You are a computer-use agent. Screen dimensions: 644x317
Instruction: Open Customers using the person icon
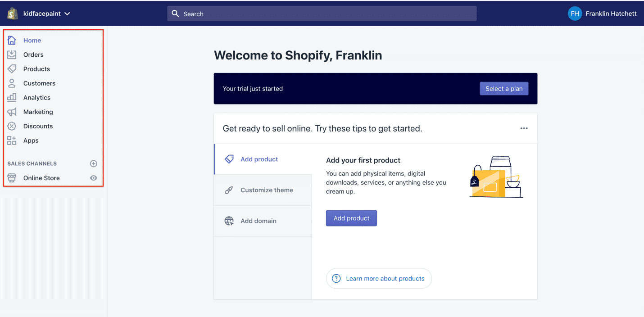[x=12, y=83]
